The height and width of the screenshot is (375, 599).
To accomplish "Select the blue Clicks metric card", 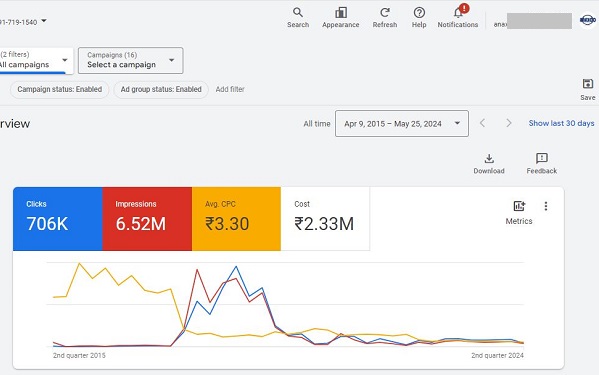I will [58, 219].
